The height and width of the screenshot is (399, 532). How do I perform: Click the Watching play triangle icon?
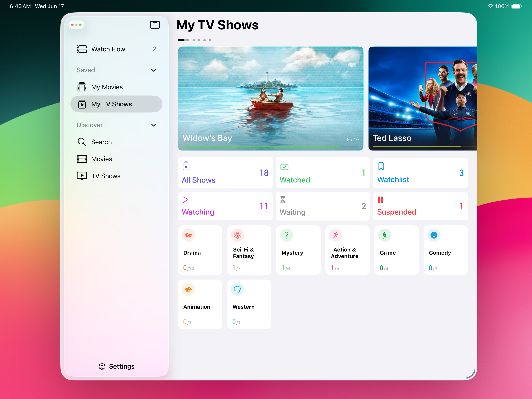(x=185, y=200)
